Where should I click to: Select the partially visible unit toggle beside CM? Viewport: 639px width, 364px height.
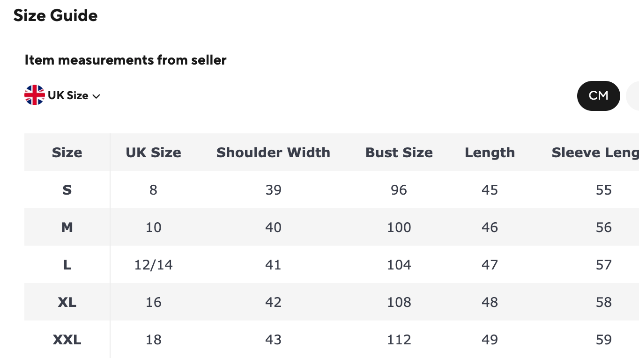[x=633, y=95]
